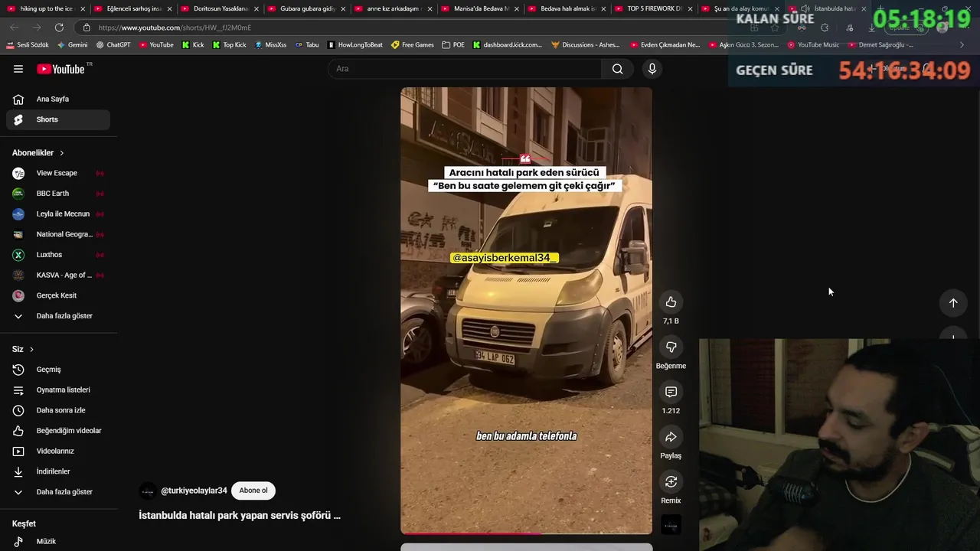980x551 pixels.
Task: Open Videolarınız in sidebar
Action: [58, 451]
